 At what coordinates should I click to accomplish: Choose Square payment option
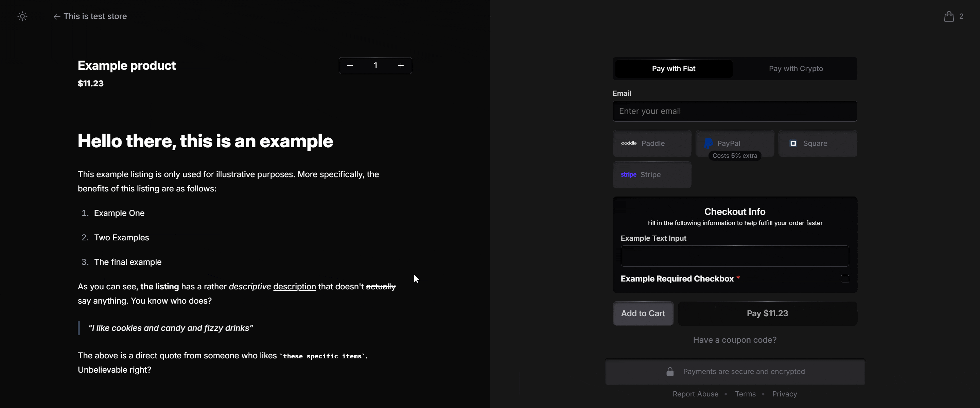pyautogui.click(x=817, y=143)
